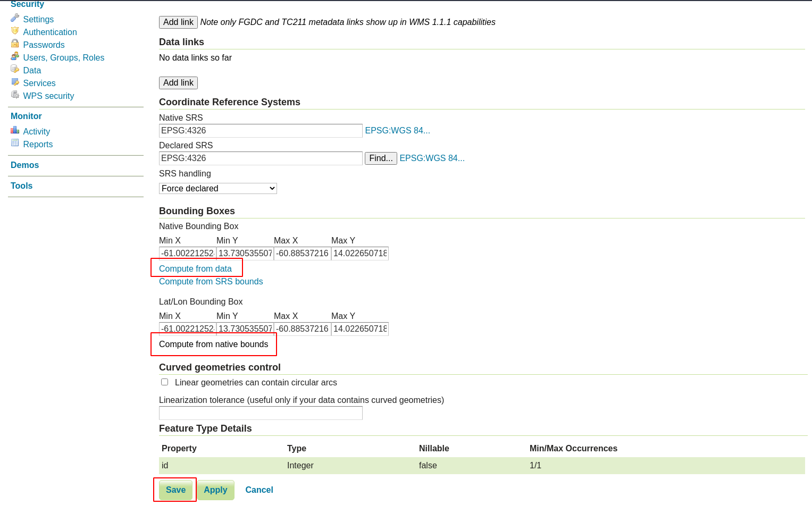Open EPSG:WGS 84 link beside Find button
The width and height of the screenshot is (812, 505).
[432, 158]
